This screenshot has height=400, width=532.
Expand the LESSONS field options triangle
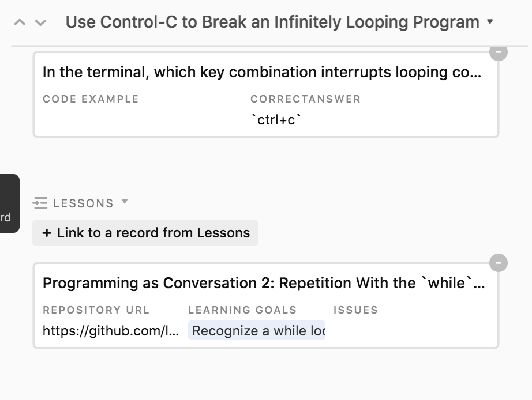click(x=125, y=202)
